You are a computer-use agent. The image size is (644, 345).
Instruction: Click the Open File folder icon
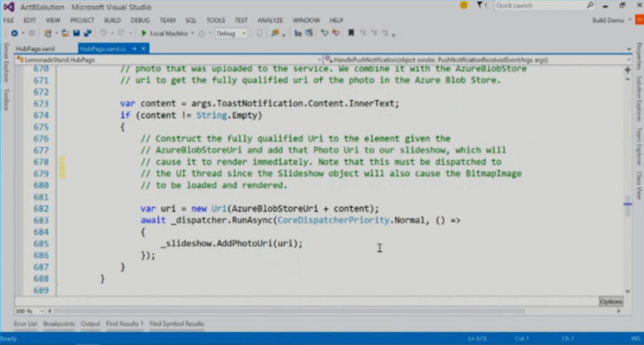pyautogui.click(x=65, y=33)
